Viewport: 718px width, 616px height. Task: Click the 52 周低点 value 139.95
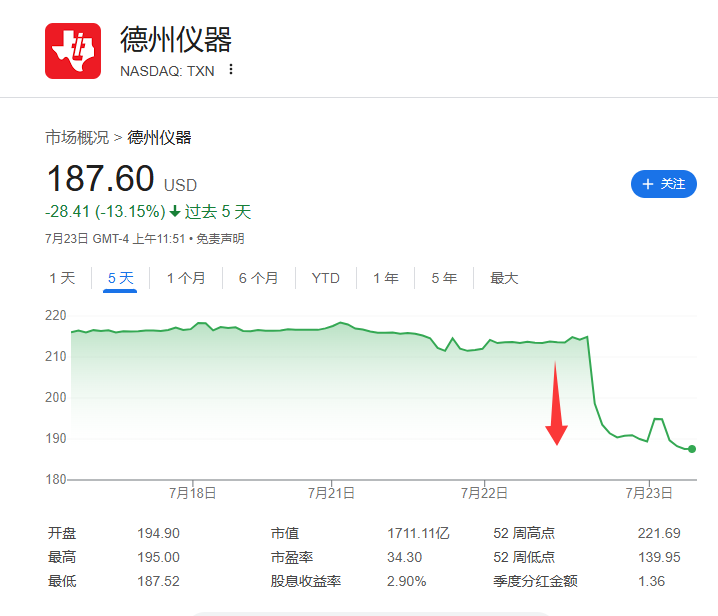click(659, 557)
